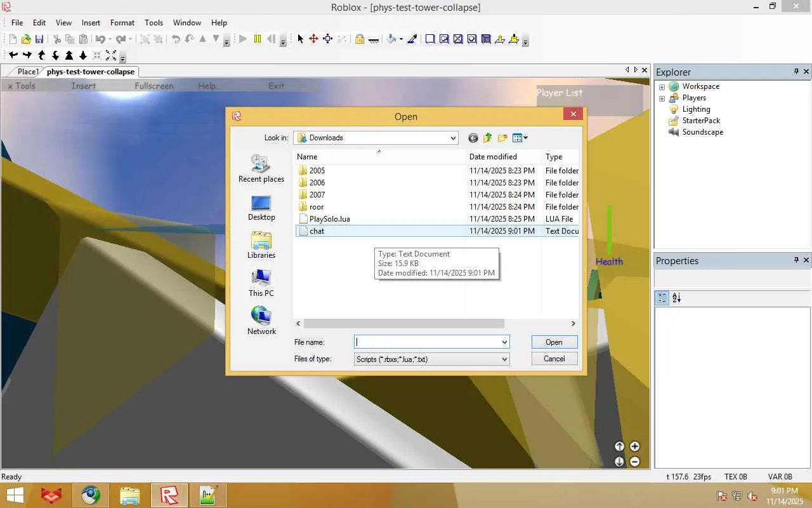Click into the File name input field
Screen dimensions: 812x508
pyautogui.click(x=427, y=342)
